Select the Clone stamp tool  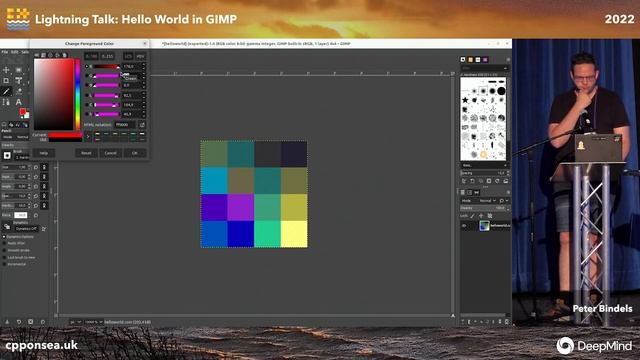click(19, 91)
